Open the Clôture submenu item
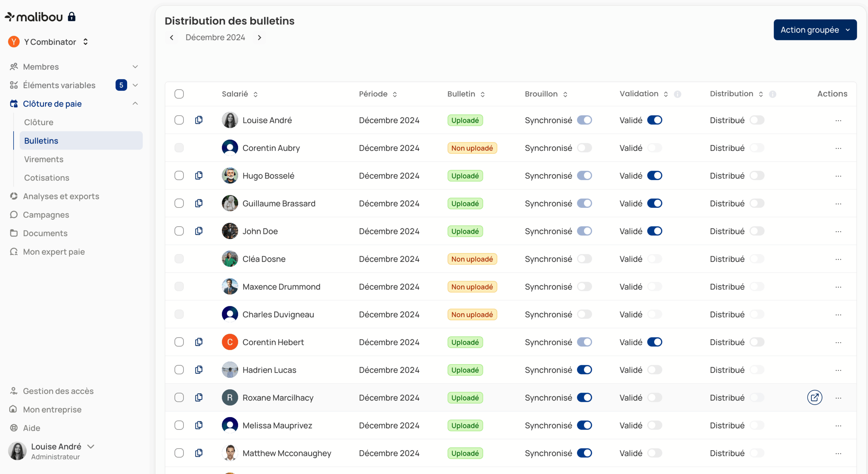This screenshot has width=868, height=474. (x=39, y=122)
